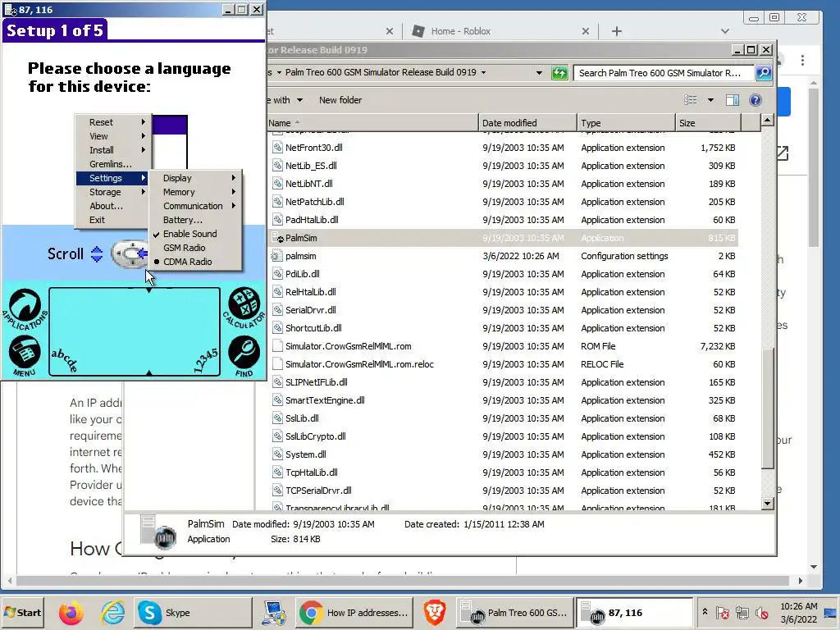Switch to How IP addresses Chrome taskbar button
The width and height of the screenshot is (840, 630).
click(x=354, y=613)
